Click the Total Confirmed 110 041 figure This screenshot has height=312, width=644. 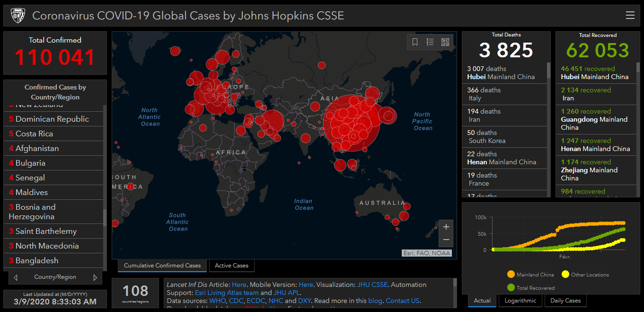pyautogui.click(x=55, y=57)
